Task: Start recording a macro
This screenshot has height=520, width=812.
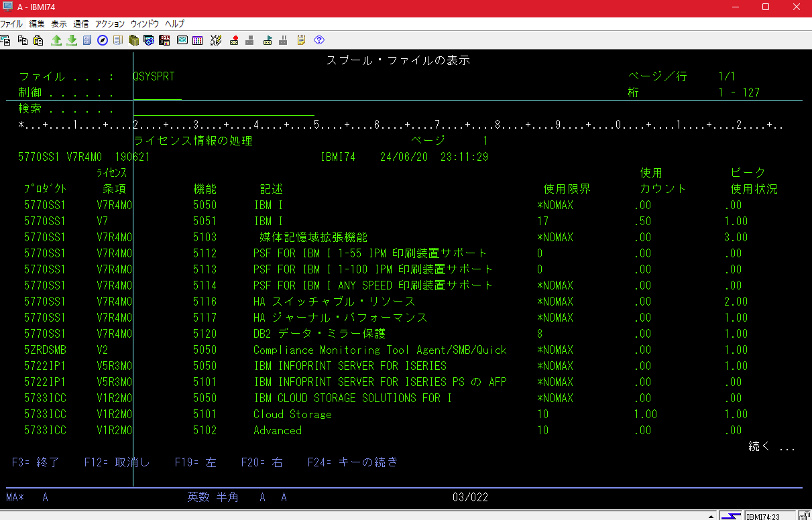Action: click(x=234, y=40)
